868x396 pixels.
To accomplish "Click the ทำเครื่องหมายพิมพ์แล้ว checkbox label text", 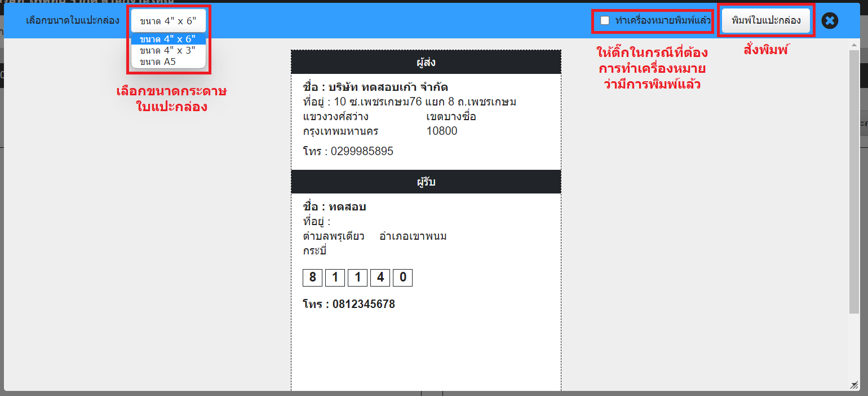I will tap(663, 21).
